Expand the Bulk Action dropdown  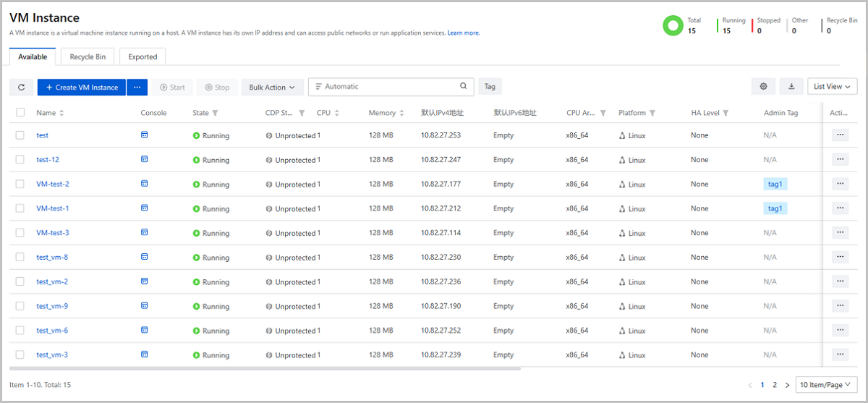tap(272, 88)
